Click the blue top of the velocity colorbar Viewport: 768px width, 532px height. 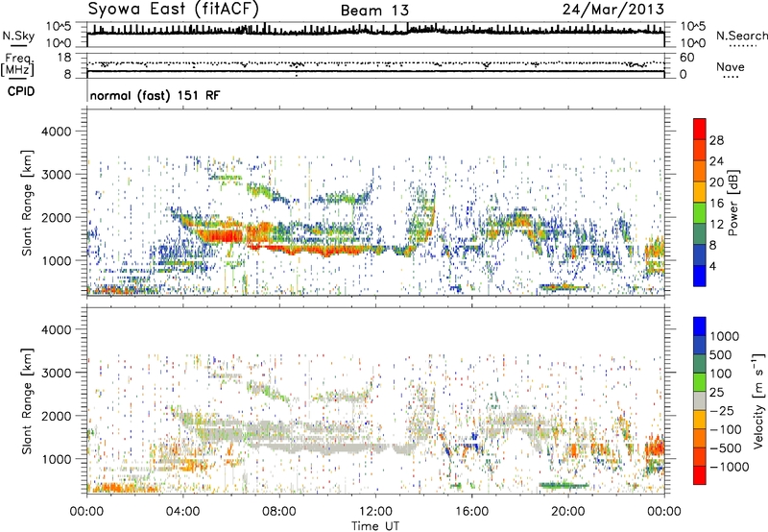click(700, 326)
